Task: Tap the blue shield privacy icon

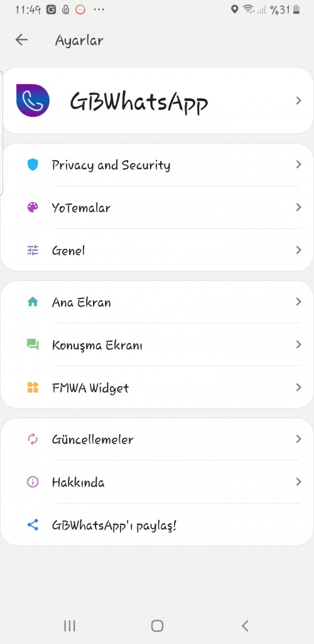Action: pos(33,165)
